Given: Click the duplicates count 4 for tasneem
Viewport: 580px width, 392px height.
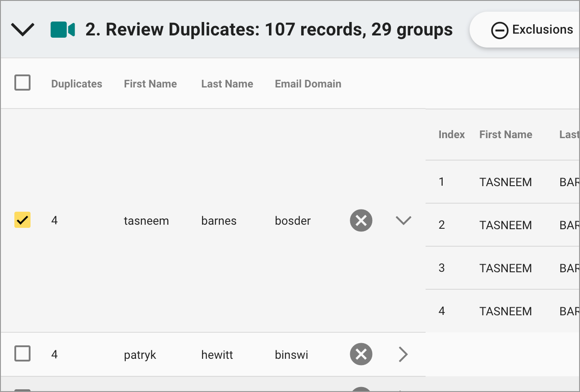Looking at the screenshot, I should (54, 221).
